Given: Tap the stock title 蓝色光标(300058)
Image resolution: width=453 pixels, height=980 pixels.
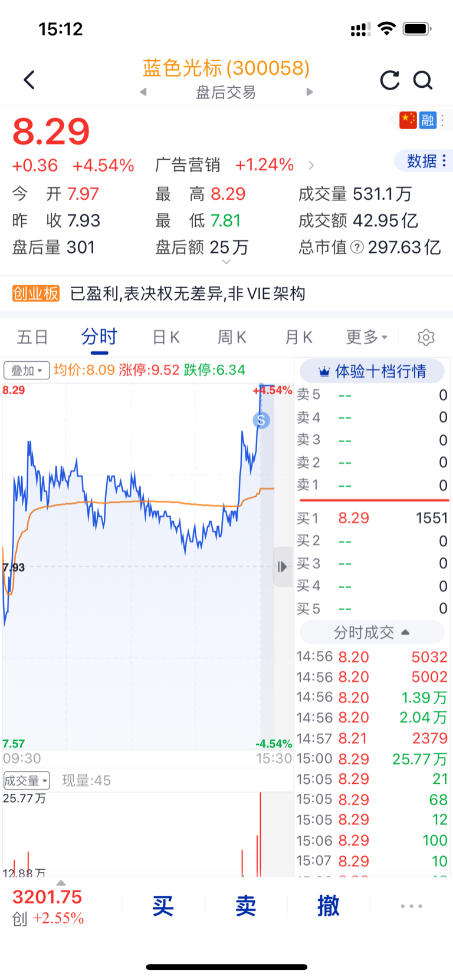Looking at the screenshot, I should (x=226, y=68).
